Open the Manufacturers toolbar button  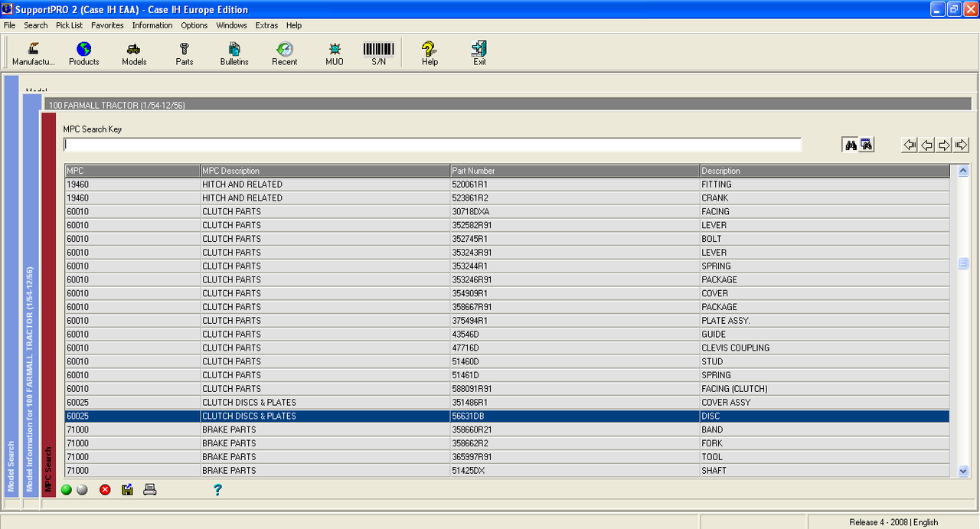coord(34,53)
